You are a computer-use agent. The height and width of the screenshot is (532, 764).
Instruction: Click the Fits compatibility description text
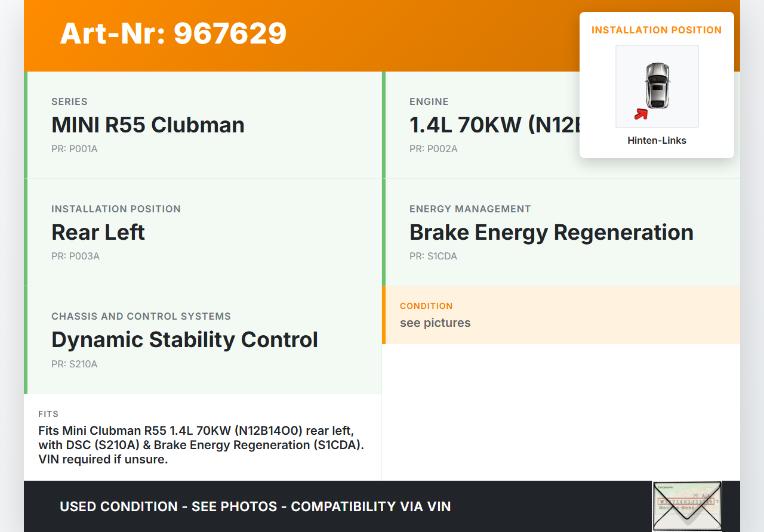pyautogui.click(x=201, y=445)
